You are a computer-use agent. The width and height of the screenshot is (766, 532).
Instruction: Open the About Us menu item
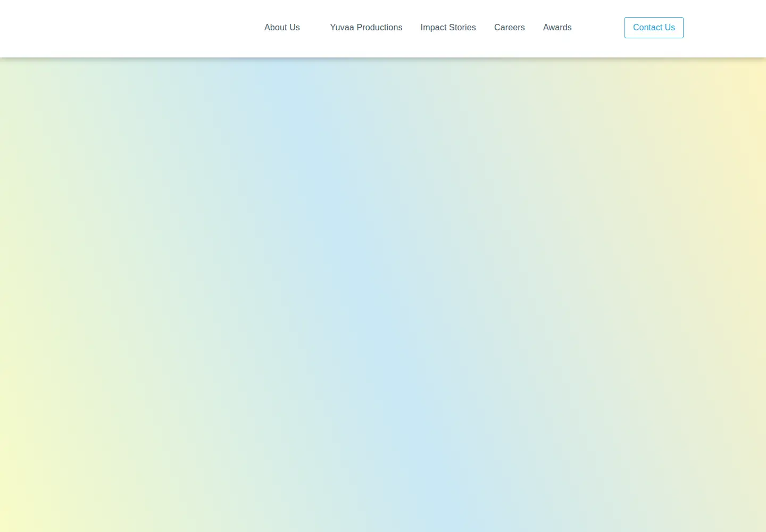(282, 28)
